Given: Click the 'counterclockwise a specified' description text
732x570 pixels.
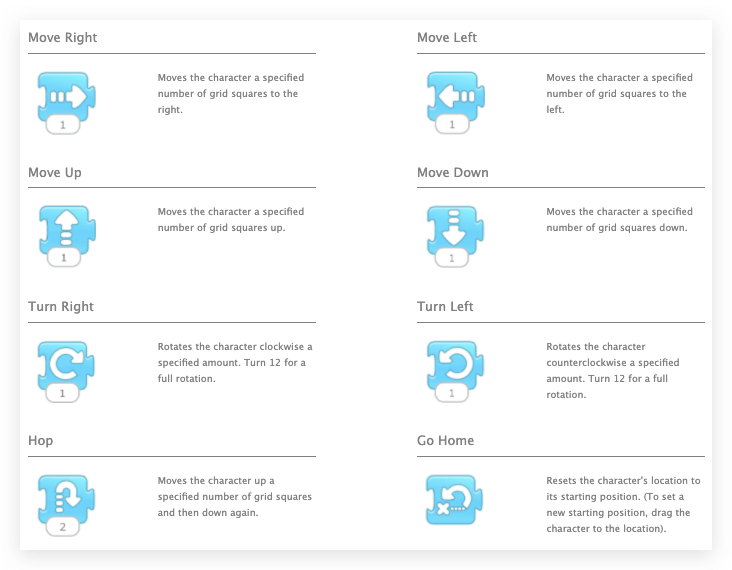Looking at the screenshot, I should 613,370.
